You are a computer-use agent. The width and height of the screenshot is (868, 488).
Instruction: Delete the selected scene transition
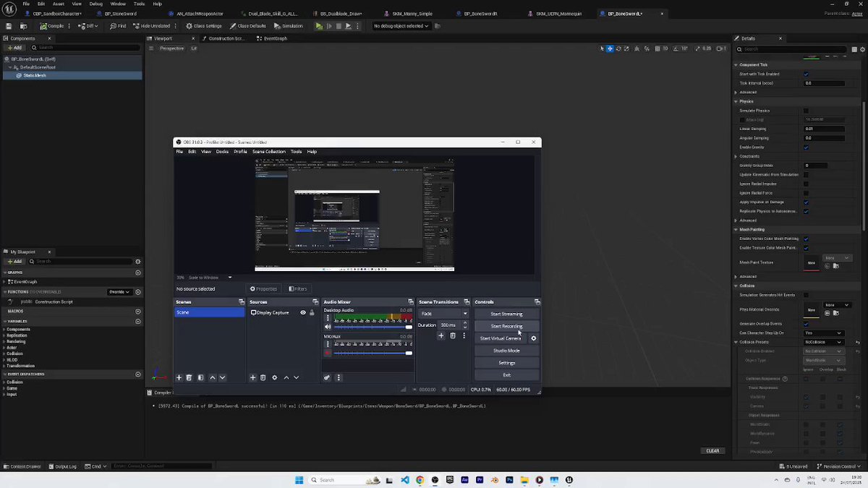click(x=453, y=335)
